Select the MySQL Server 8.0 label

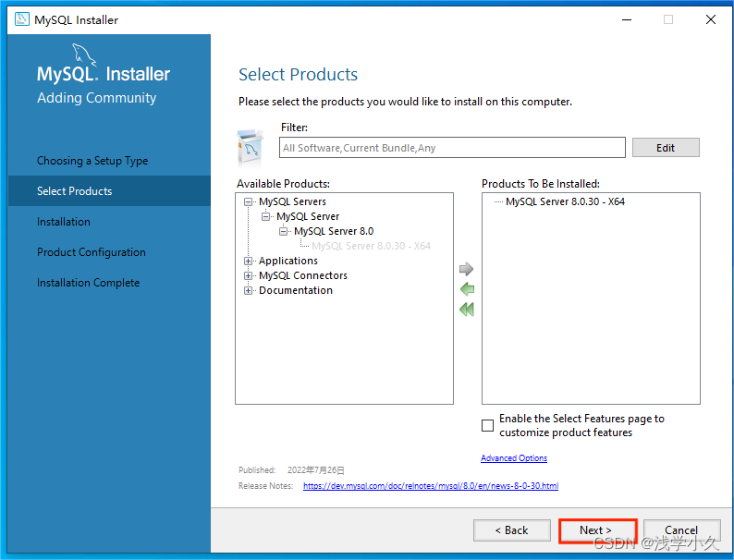tap(334, 231)
